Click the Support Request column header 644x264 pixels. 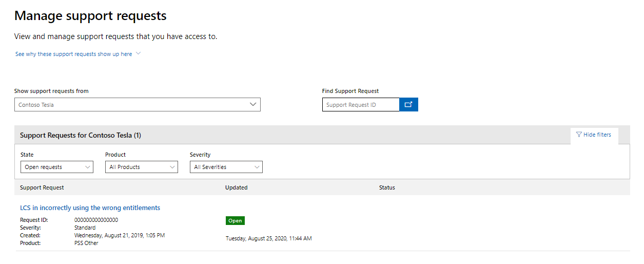(42, 187)
